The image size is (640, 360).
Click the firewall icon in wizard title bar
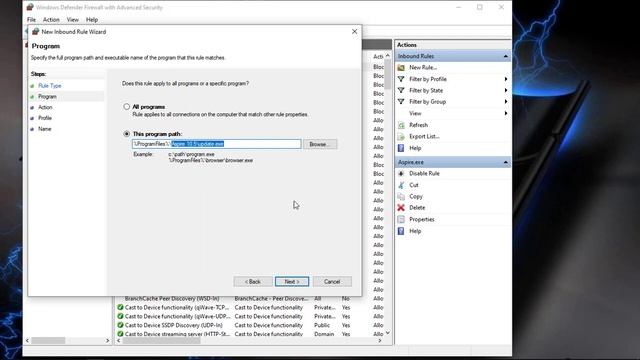coord(36,31)
